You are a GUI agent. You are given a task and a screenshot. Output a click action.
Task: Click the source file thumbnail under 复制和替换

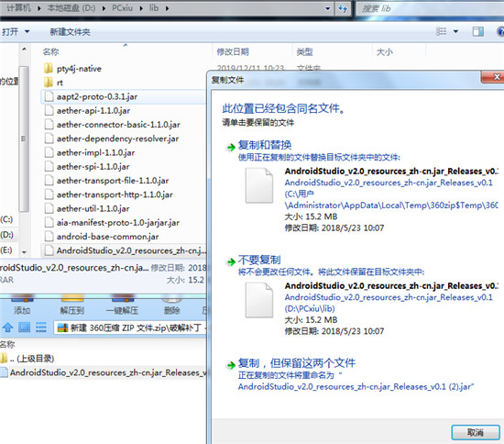(x=259, y=185)
